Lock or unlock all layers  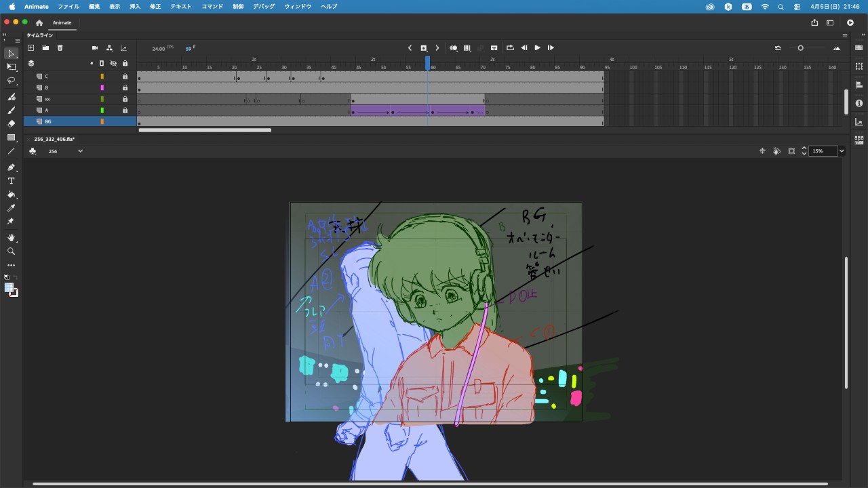125,63
